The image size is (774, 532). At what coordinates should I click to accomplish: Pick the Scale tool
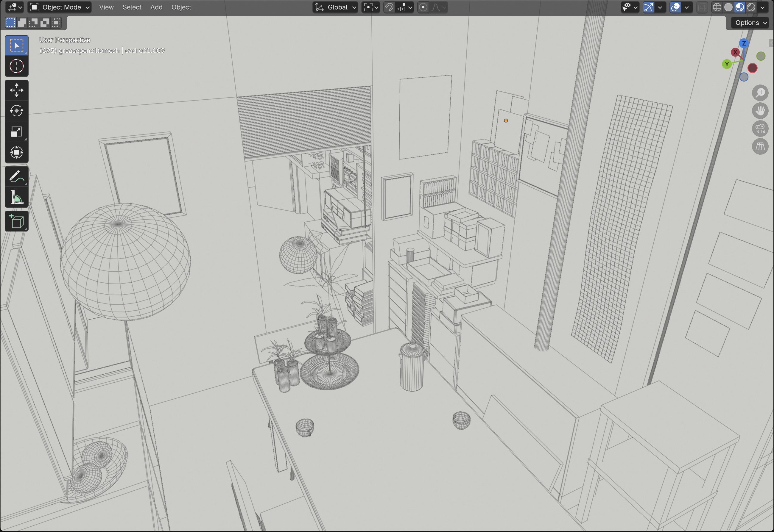[16, 132]
